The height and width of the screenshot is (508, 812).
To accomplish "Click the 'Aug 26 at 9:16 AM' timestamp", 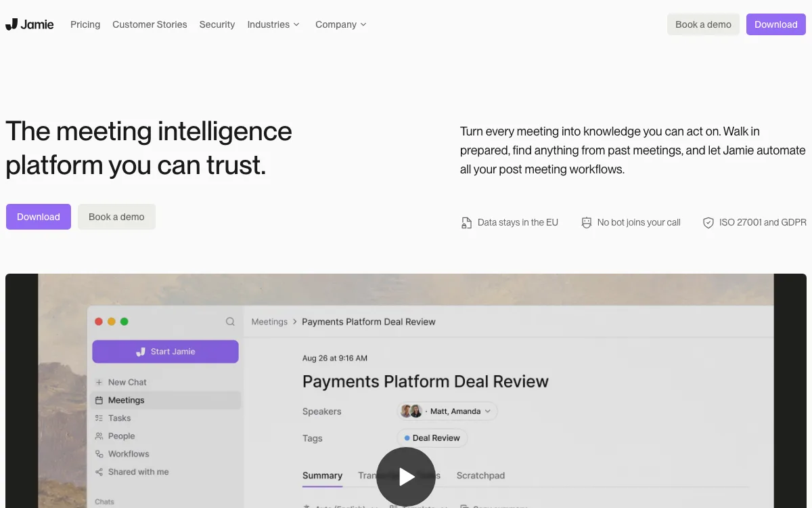I will pos(335,358).
